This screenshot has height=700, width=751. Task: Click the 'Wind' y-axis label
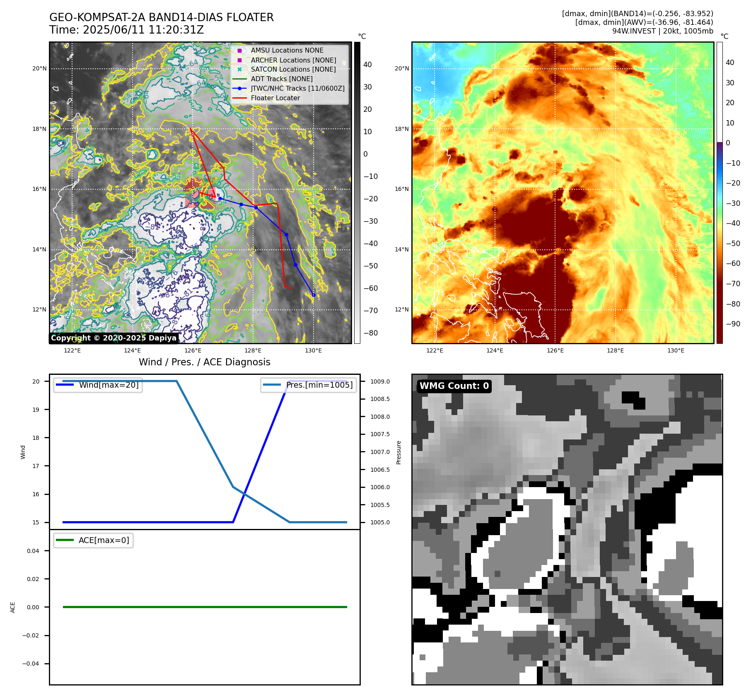23,452
